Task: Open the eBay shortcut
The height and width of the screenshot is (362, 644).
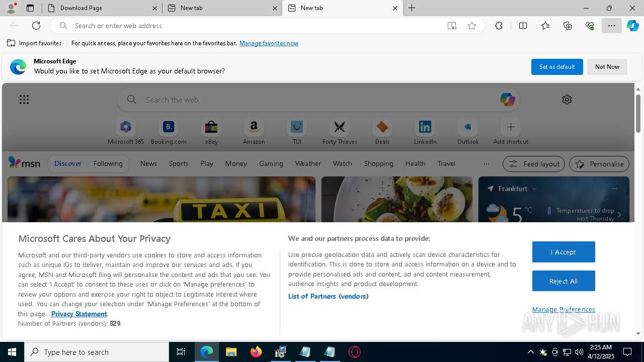Action: pos(211,132)
